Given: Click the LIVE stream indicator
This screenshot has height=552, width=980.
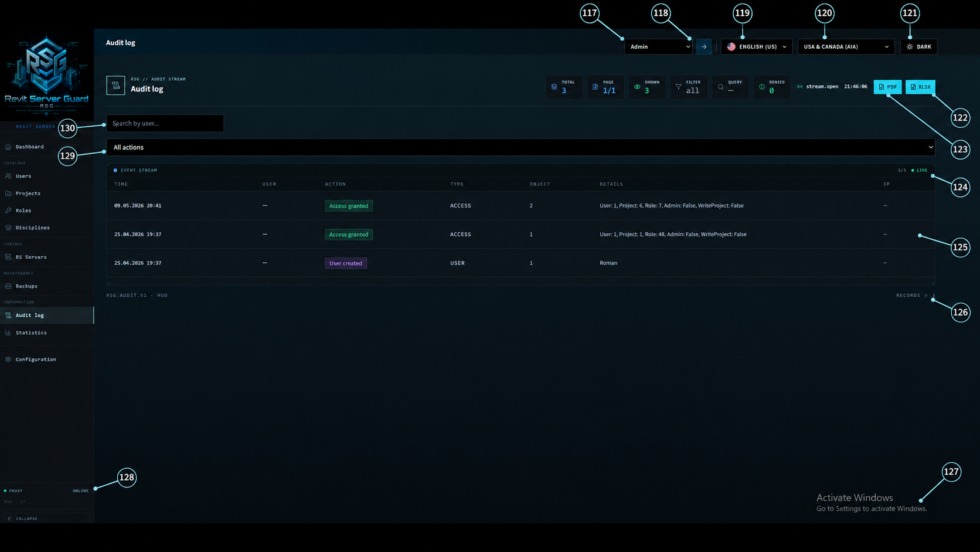Looking at the screenshot, I should coord(919,170).
